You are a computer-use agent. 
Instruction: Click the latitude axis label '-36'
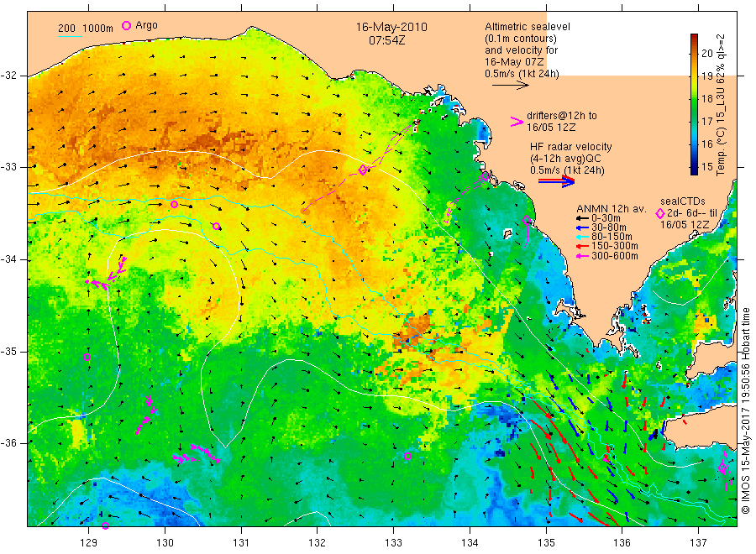8,443
